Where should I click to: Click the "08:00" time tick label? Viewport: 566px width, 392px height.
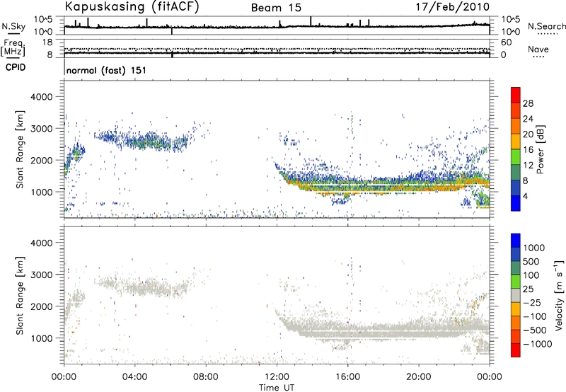[x=206, y=377]
